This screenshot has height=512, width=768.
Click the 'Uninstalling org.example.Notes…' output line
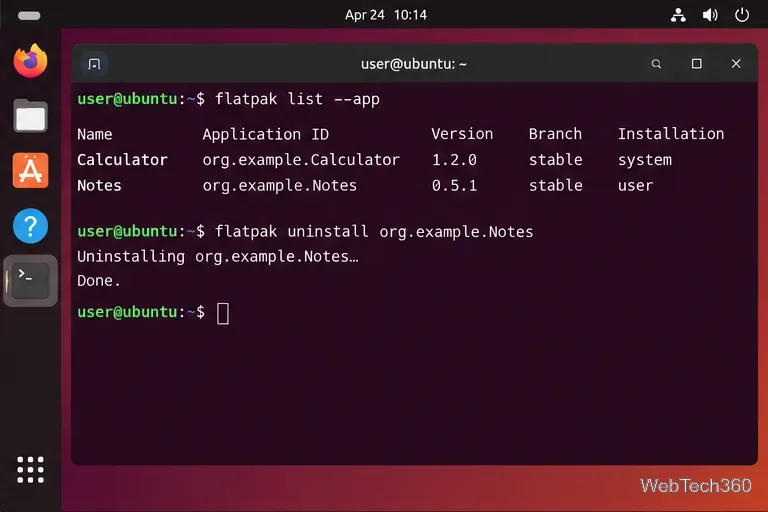(217, 257)
